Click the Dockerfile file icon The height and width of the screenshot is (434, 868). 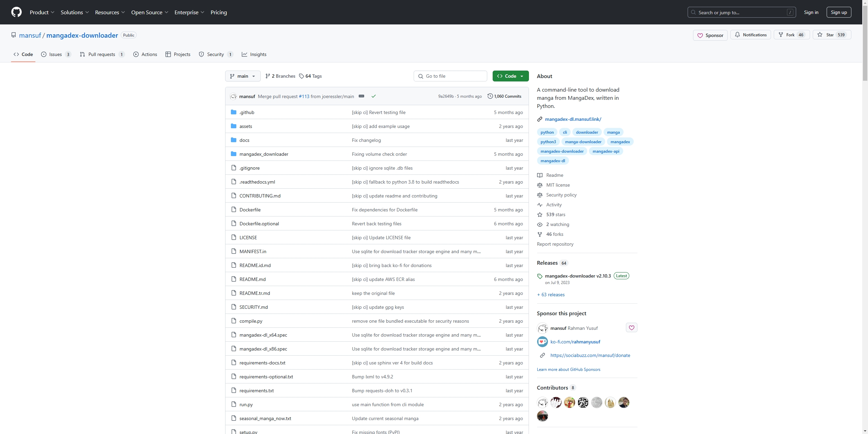coord(233,210)
